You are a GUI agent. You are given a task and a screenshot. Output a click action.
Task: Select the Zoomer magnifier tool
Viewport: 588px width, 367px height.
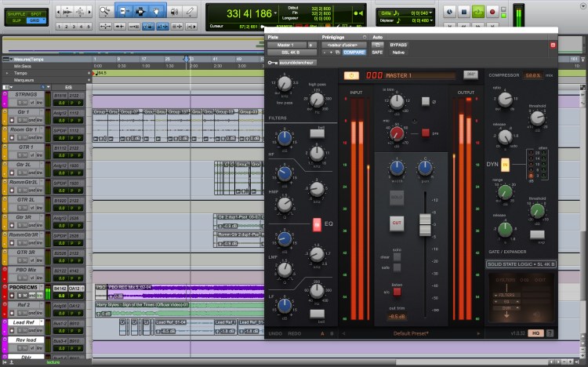(106, 11)
